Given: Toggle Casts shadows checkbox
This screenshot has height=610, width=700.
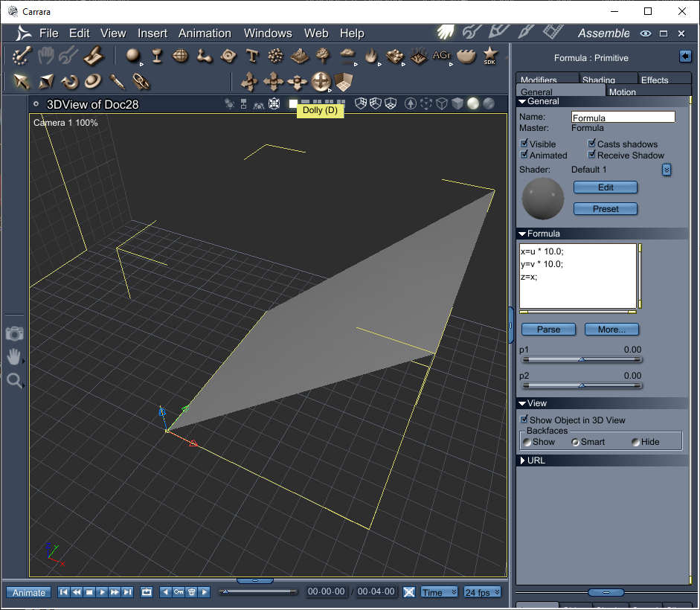Looking at the screenshot, I should pos(591,144).
